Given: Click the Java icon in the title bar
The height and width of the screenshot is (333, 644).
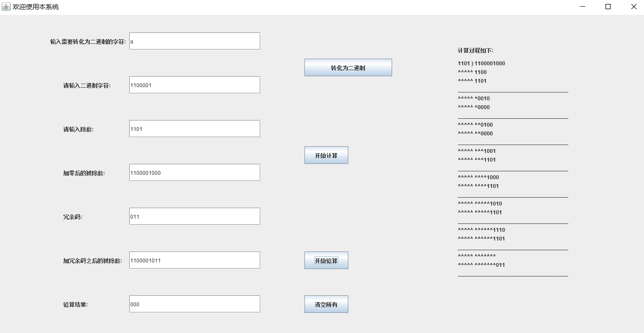Looking at the screenshot, I should (6, 7).
